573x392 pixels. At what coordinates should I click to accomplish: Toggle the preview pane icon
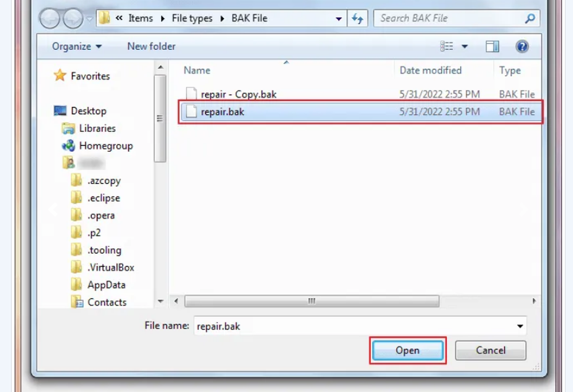492,46
